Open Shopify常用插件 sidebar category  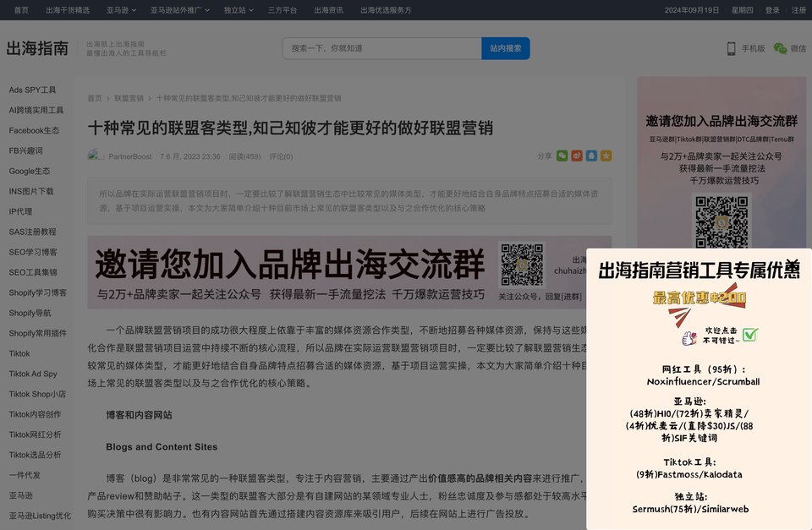click(38, 333)
